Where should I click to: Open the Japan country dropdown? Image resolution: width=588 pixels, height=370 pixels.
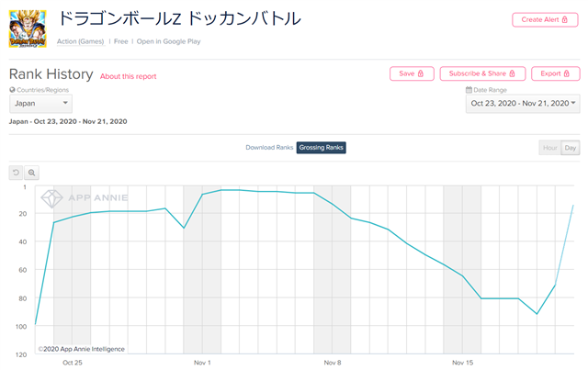[40, 104]
